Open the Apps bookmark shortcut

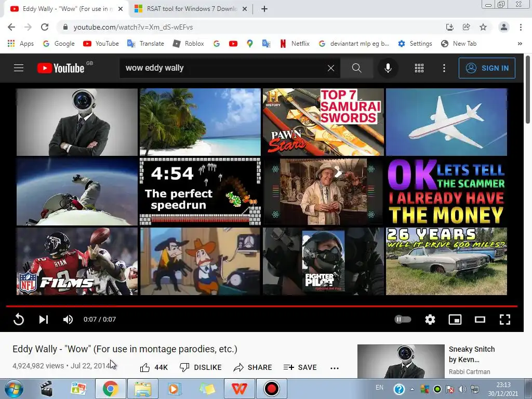point(21,44)
